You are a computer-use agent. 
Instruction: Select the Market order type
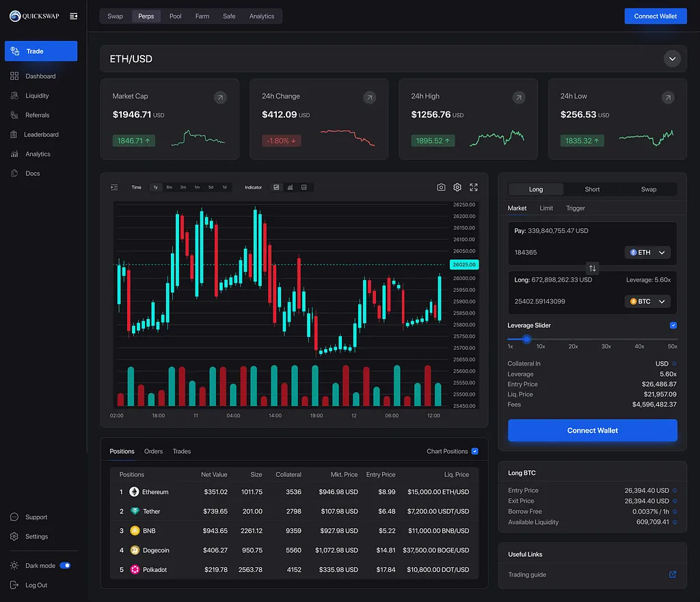[x=517, y=208]
